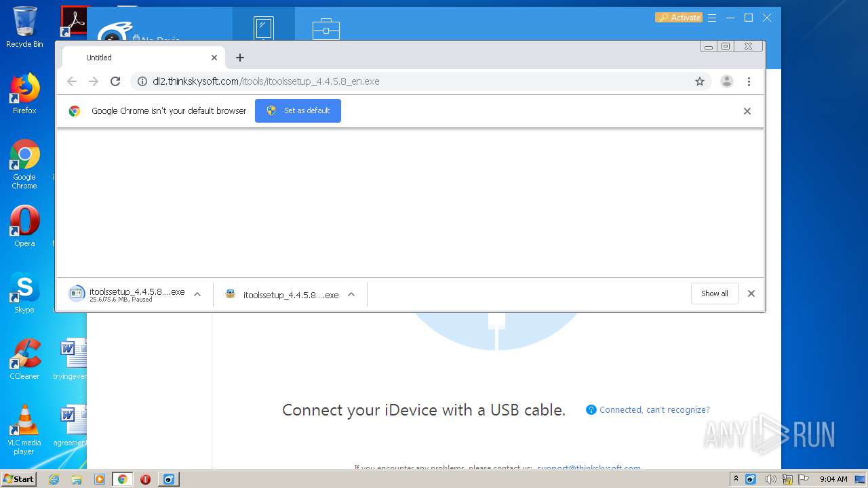Image resolution: width=868 pixels, height=488 pixels.
Task: Open Windows Media Player taskbar icon
Action: tap(99, 479)
